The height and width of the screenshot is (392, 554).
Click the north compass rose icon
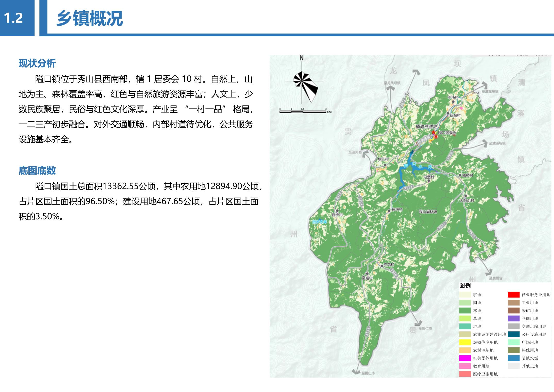(x=302, y=81)
